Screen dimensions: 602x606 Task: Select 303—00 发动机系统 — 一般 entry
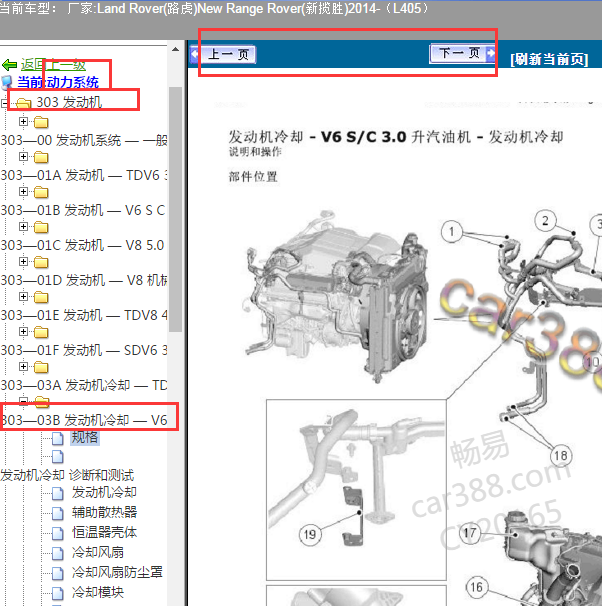pyautogui.click(x=83, y=140)
